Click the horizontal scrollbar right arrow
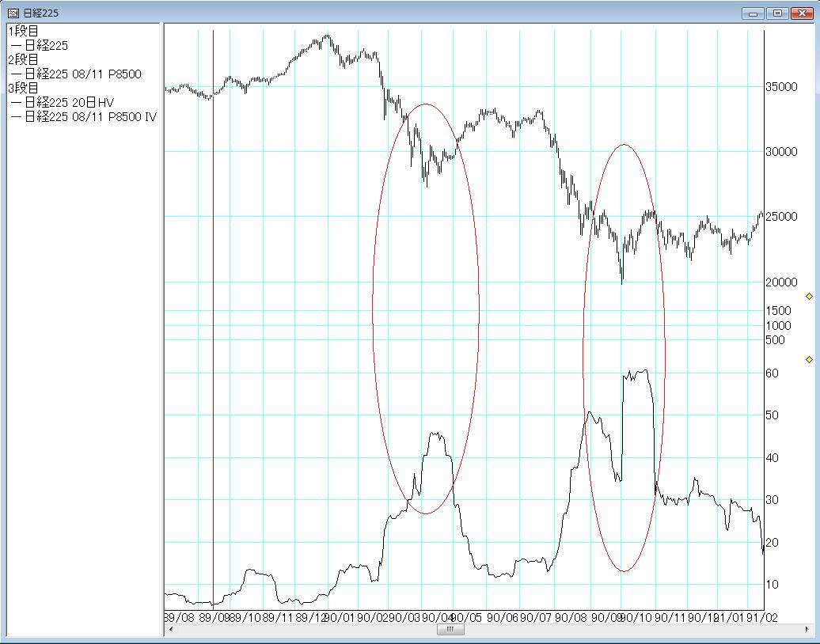820x644 pixels. click(799, 630)
